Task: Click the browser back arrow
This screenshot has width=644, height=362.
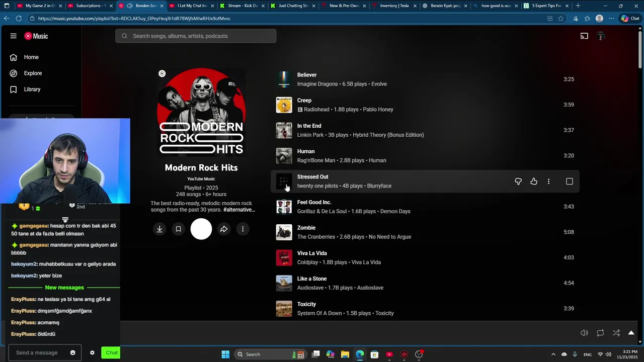Action: [7, 19]
